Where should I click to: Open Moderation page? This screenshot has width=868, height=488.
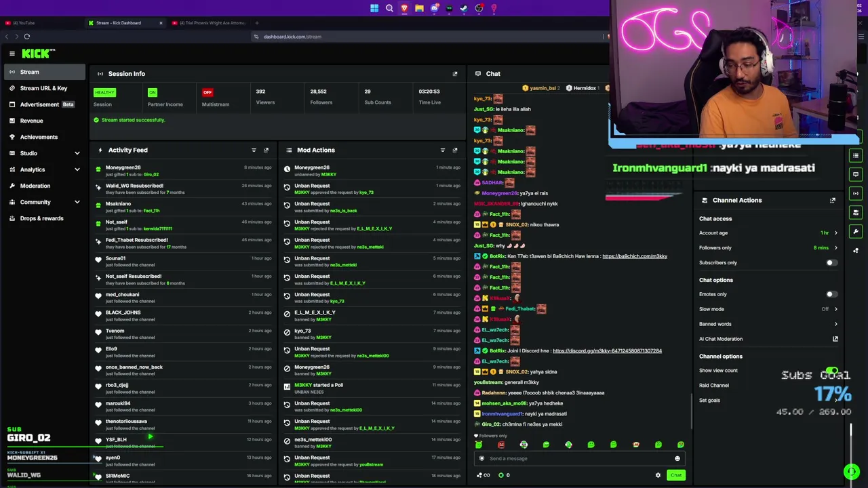click(x=44, y=186)
